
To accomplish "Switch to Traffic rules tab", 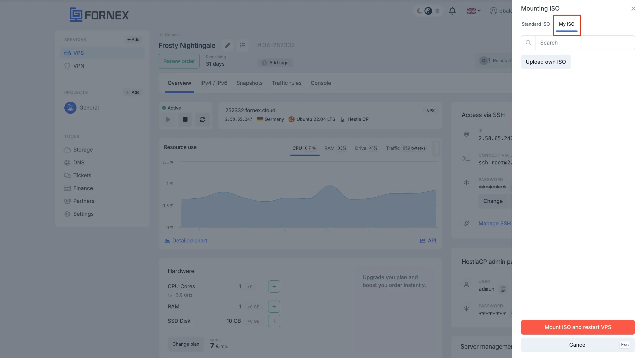I will click(x=287, y=83).
